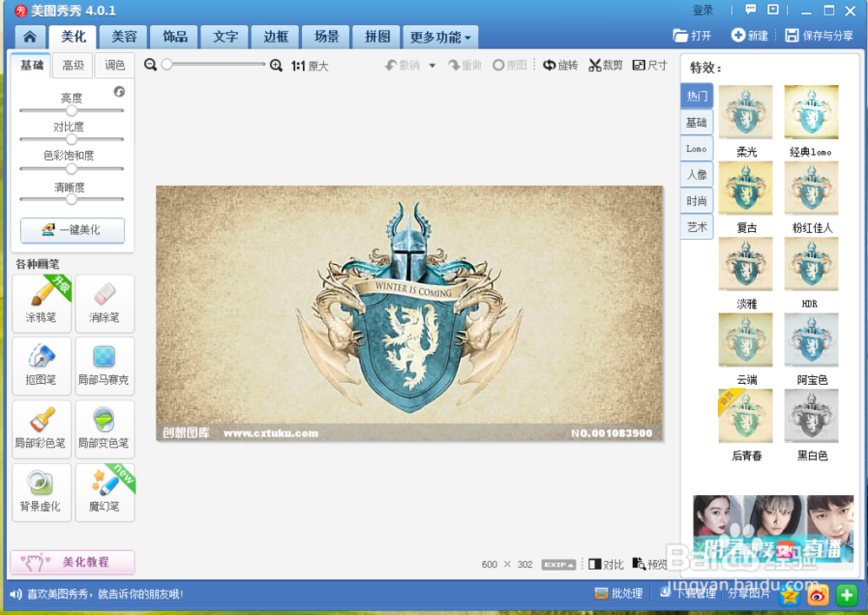Viewport: 868px width, 615px height.
Task: Switch to the 拼图 tab
Action: tap(378, 37)
